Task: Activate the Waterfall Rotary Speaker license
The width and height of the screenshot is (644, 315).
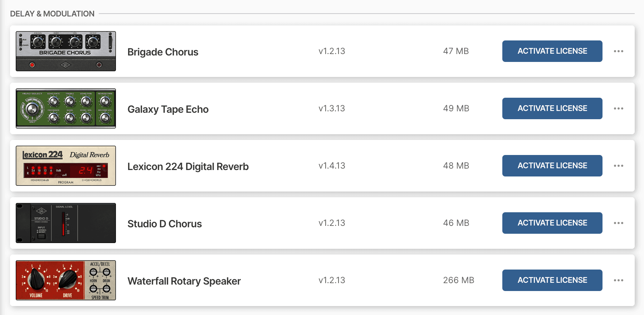Action: tap(552, 280)
